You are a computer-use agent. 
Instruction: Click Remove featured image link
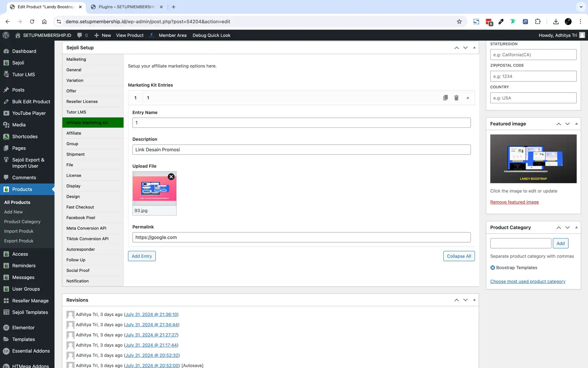514,202
